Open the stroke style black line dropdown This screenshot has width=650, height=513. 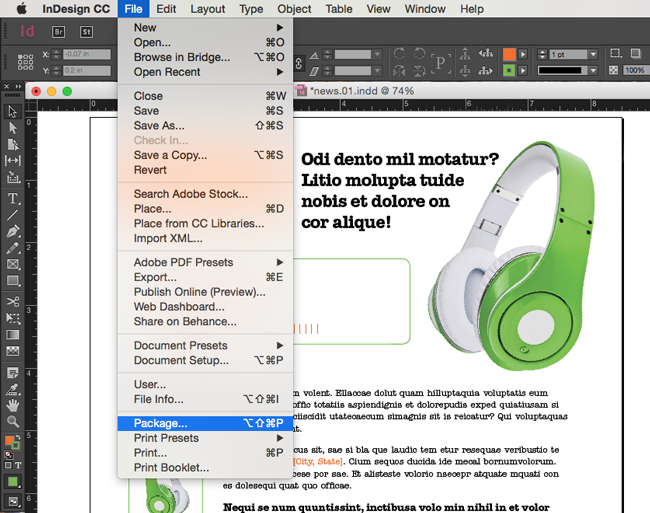(593, 70)
